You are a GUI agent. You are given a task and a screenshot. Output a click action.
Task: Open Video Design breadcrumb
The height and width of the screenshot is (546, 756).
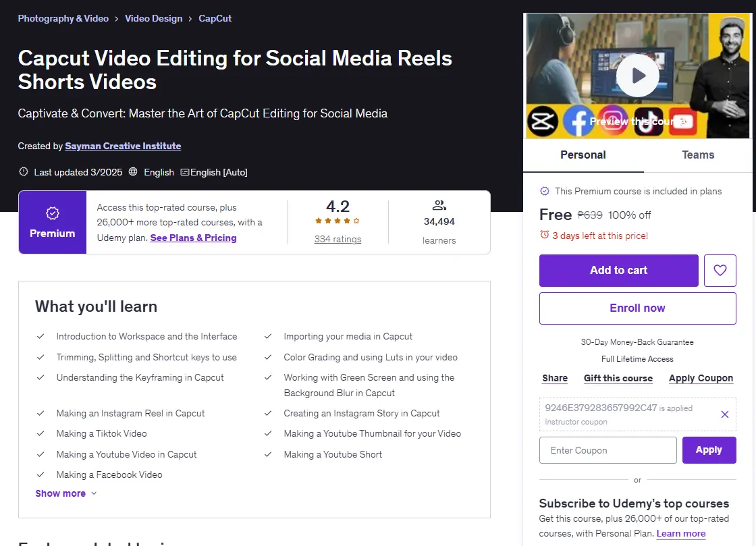tap(153, 18)
